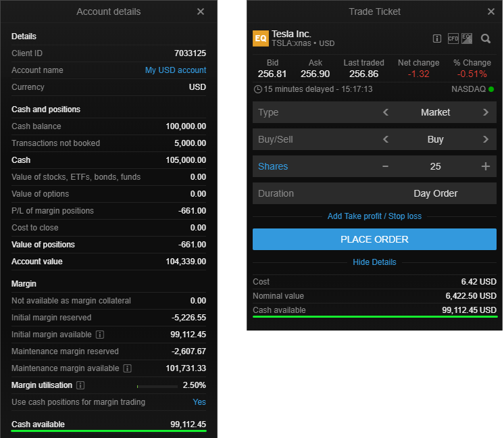Click the Last traded price 256.86
The image size is (504, 438).
tap(363, 74)
